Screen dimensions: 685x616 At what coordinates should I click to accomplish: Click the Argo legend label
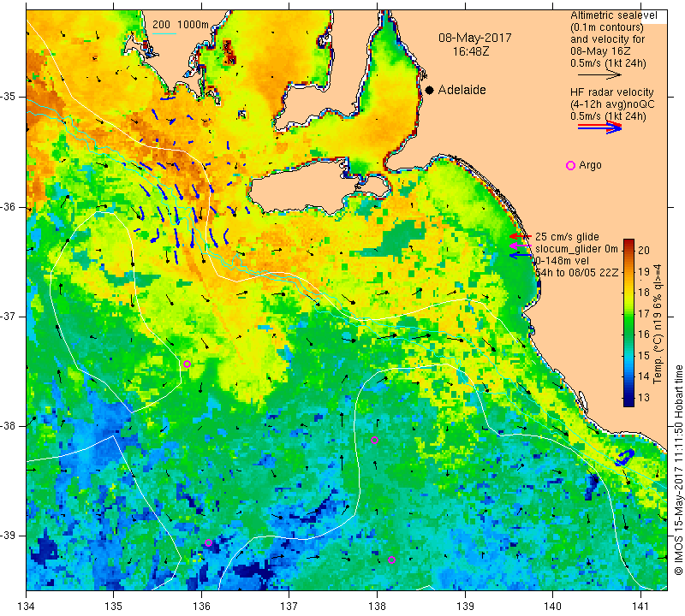590,165
